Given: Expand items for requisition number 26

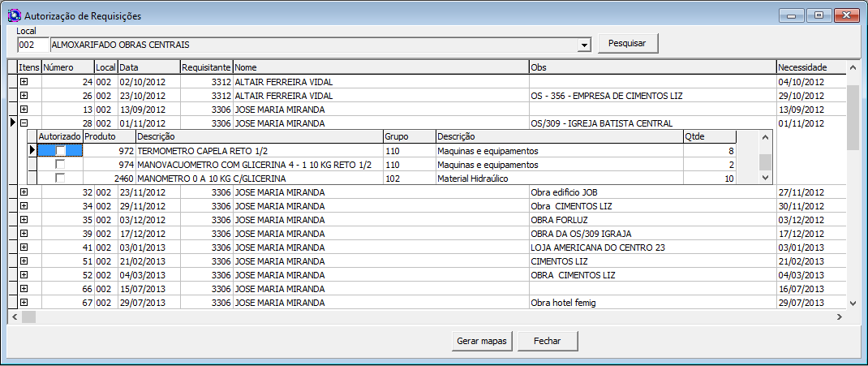Looking at the screenshot, I should (24, 96).
